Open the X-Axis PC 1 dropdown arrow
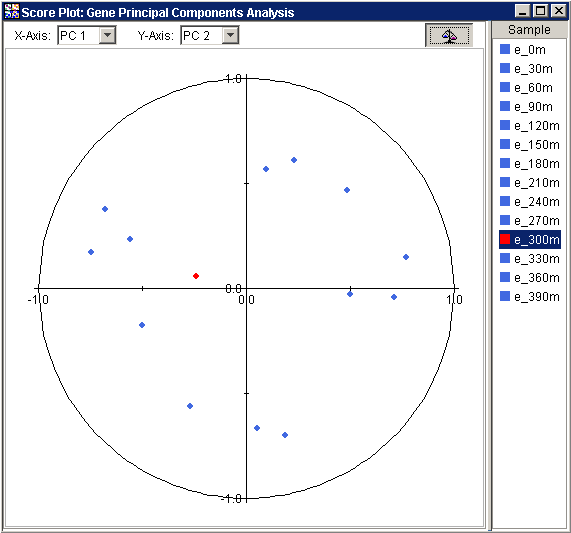Viewport: 571px width, 533px height. coord(107,35)
